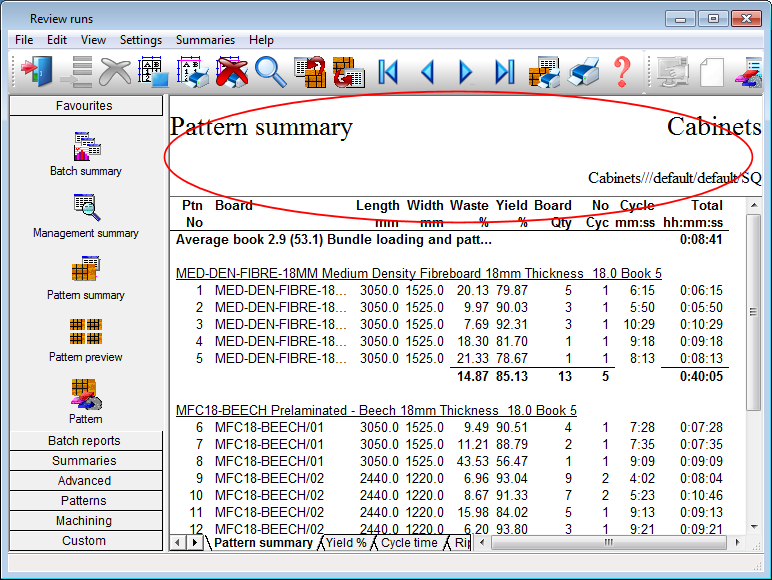This screenshot has width=772, height=580.
Task: Click the 0:40:05 total time value
Action: 701,377
